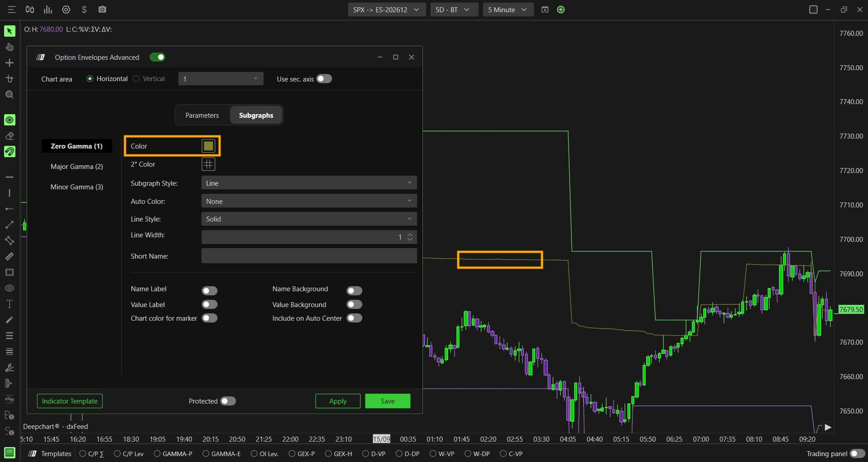Viewport: 868px width, 462px height.
Task: Select Minor Gamma (3) subgraph
Action: 77,187
